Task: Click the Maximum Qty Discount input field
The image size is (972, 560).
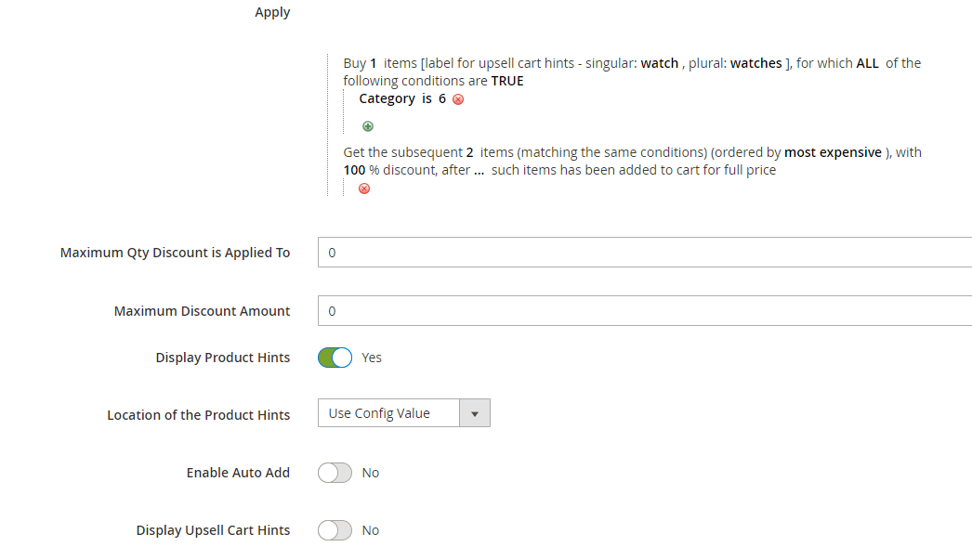Action: pyautogui.click(x=645, y=252)
